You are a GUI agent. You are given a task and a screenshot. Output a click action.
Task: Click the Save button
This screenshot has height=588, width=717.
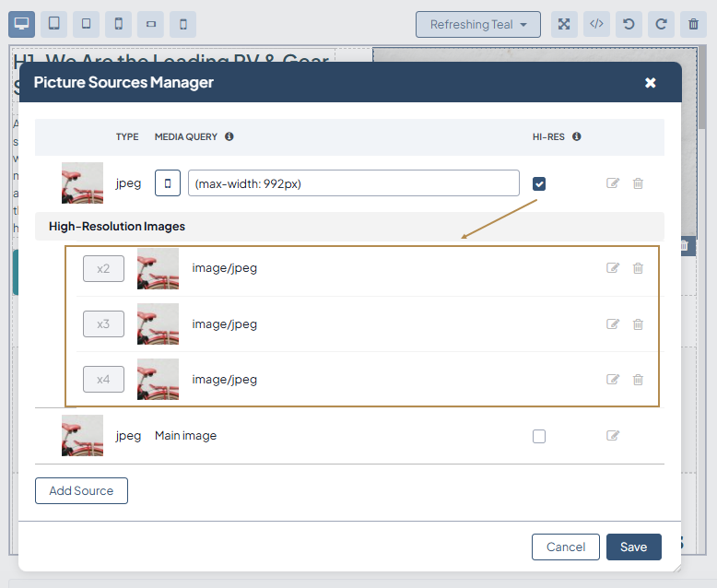click(633, 547)
